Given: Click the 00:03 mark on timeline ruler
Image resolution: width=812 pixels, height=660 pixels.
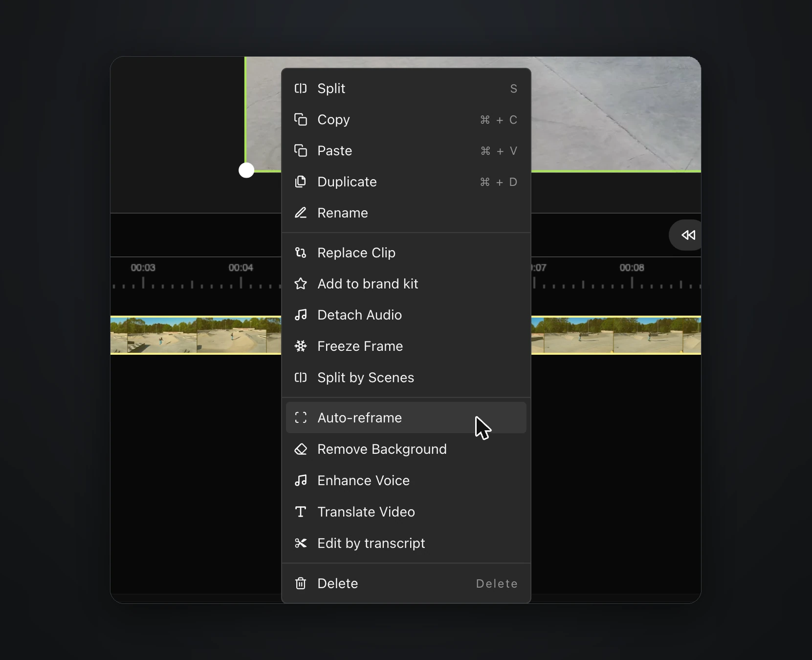Looking at the screenshot, I should click(143, 268).
